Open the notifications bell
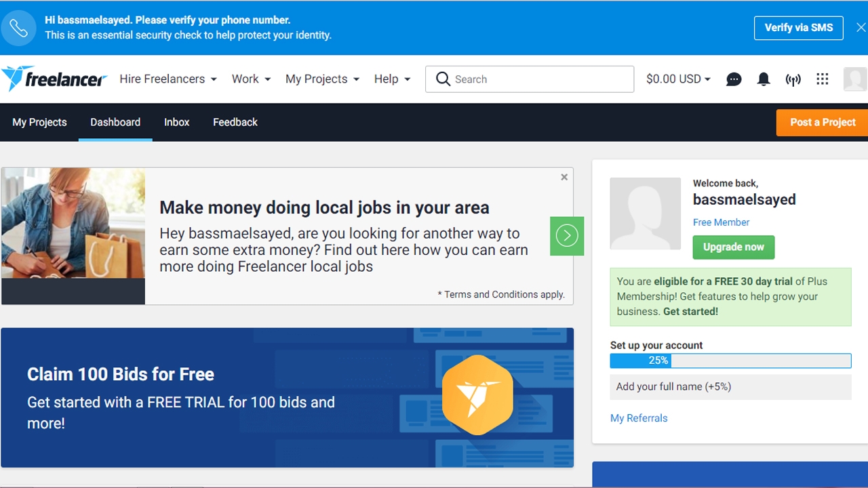868x488 pixels. point(764,79)
